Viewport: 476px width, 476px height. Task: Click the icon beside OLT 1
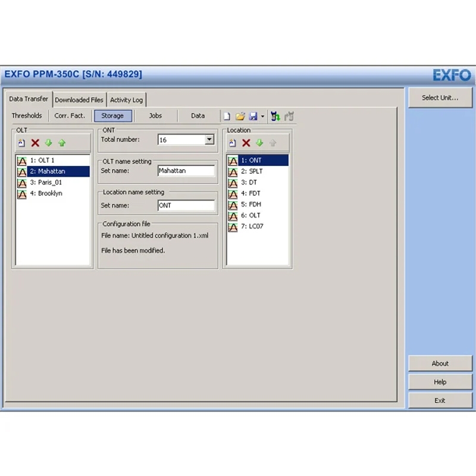[22, 161]
